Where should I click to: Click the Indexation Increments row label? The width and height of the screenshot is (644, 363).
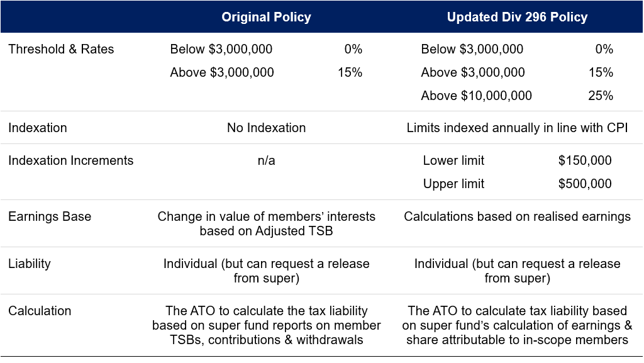tap(71, 160)
